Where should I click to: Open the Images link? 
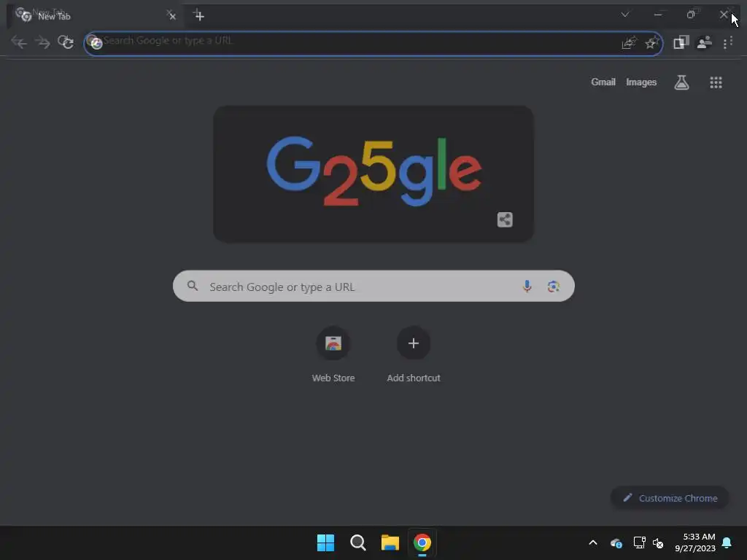point(641,82)
